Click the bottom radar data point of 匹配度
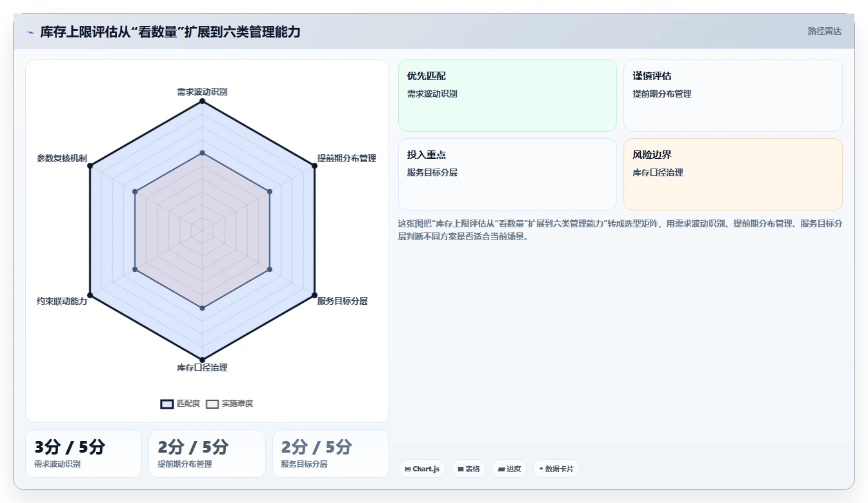This screenshot has height=503, width=868. tap(202, 360)
